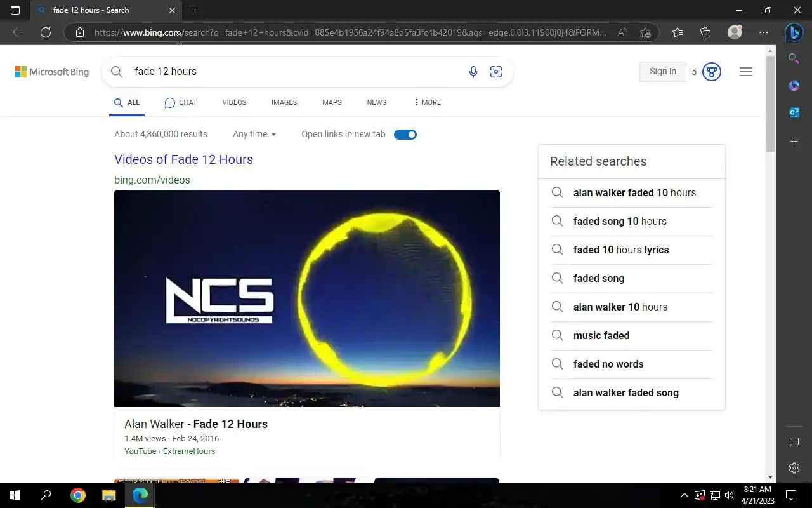Open the bing.com/videos link
The image size is (812, 508).
pyautogui.click(x=152, y=180)
